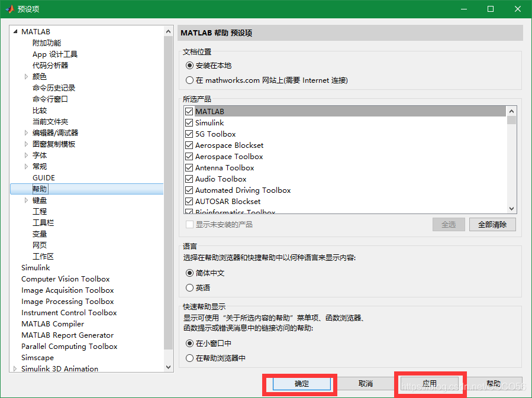532x398 pixels.
Task: Expand the 键盘 tree node
Action: (x=26, y=200)
